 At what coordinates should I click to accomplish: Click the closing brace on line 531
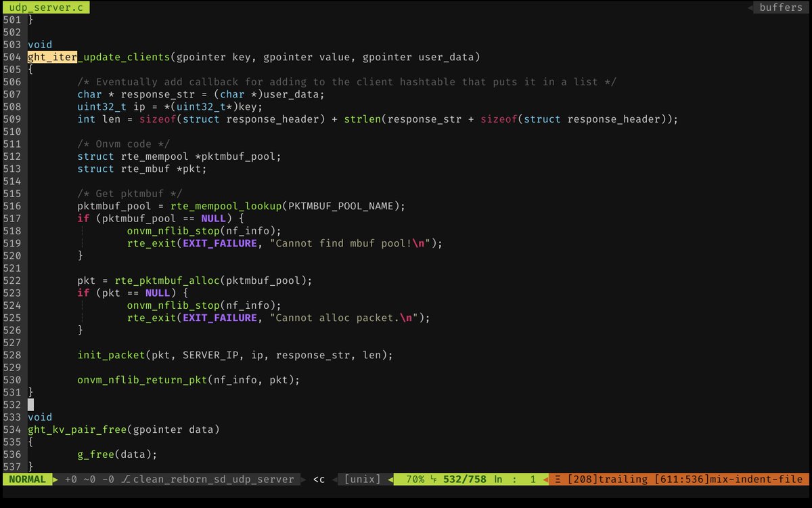(30, 392)
